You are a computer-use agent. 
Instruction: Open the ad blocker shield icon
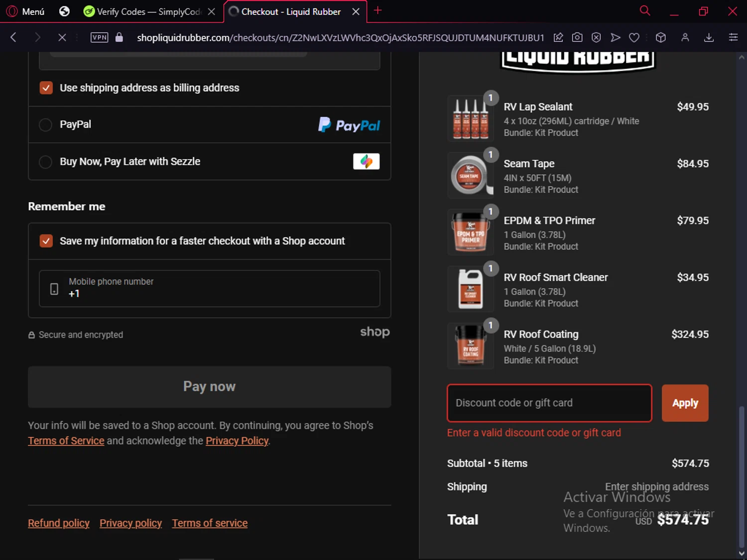point(596,37)
